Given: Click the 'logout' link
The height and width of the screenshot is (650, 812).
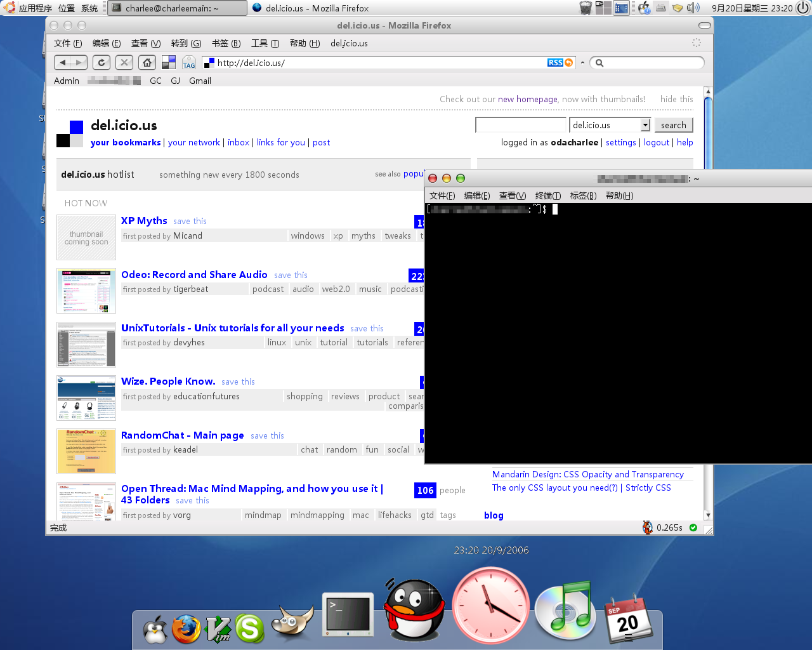Looking at the screenshot, I should click(657, 142).
